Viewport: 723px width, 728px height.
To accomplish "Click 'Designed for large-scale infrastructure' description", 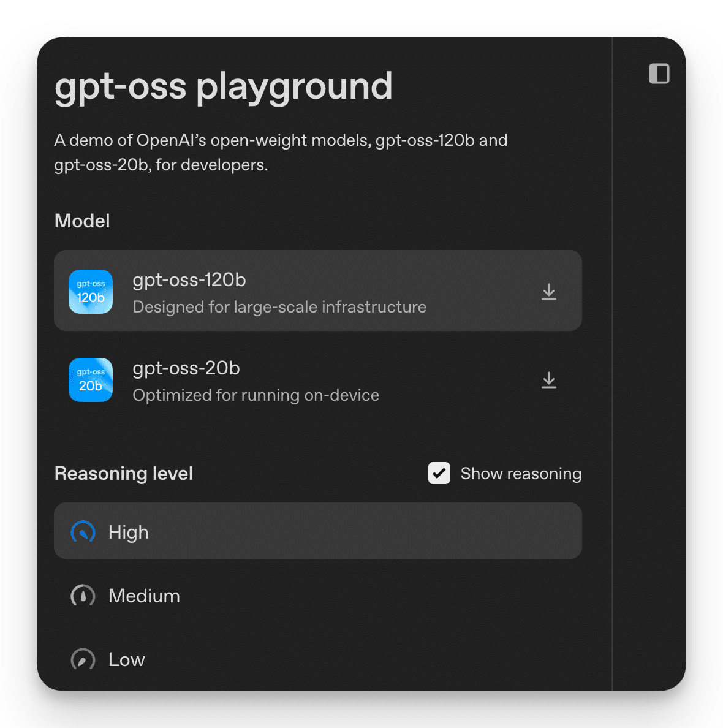I will [x=279, y=307].
